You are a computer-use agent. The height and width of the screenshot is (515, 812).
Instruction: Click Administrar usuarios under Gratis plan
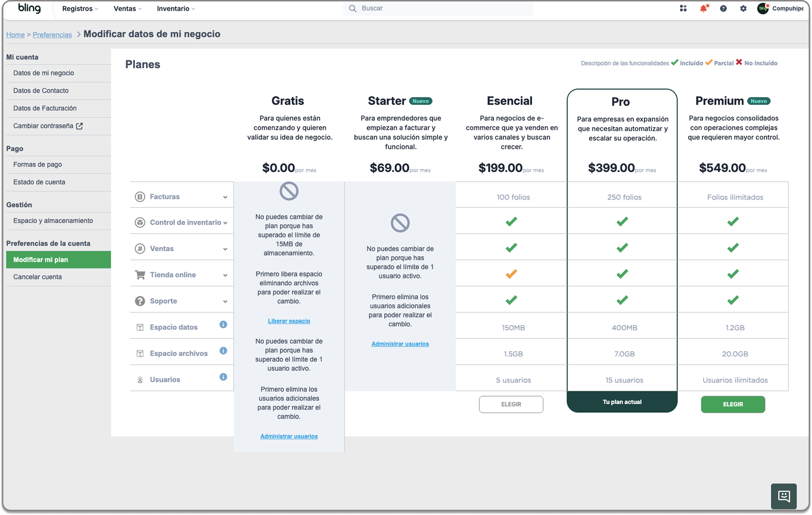pos(289,436)
